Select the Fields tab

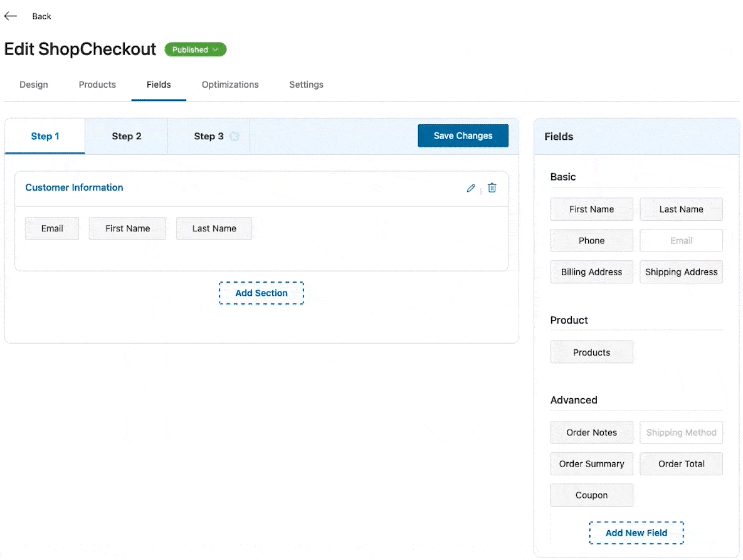pos(159,84)
